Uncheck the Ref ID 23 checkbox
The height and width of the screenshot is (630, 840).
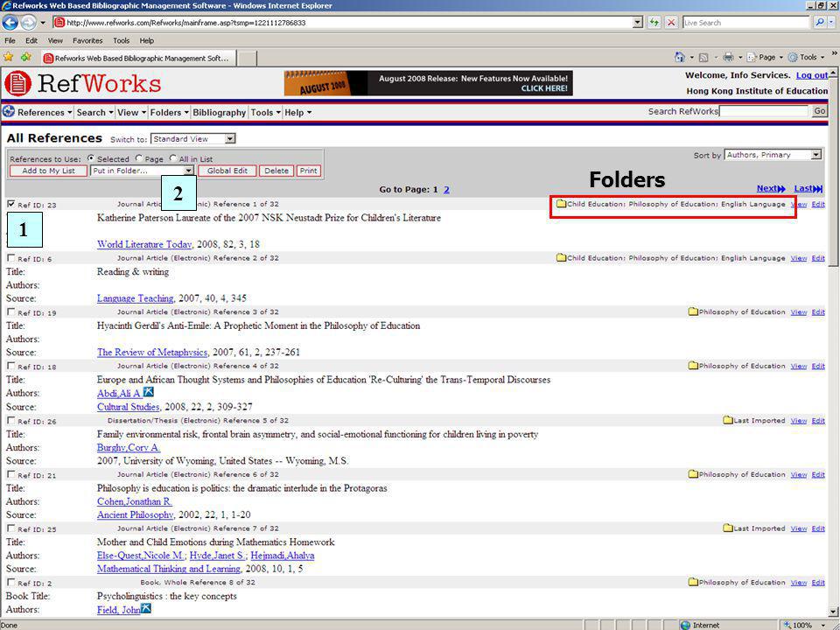[11, 204]
